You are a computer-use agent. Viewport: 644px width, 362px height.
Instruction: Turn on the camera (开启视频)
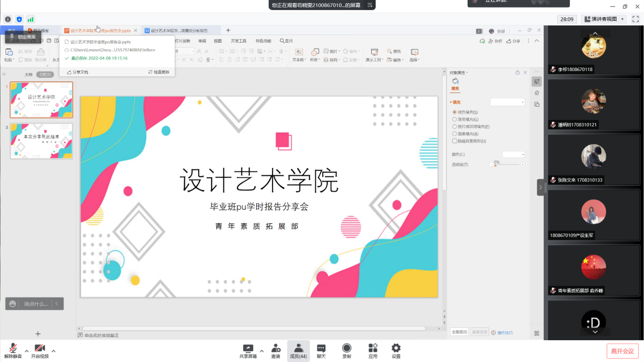pyautogui.click(x=40, y=350)
